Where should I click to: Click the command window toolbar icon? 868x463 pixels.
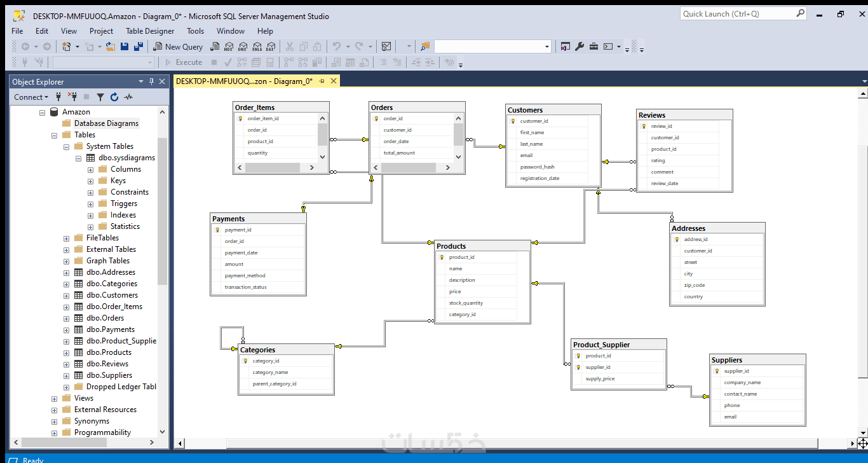point(608,46)
